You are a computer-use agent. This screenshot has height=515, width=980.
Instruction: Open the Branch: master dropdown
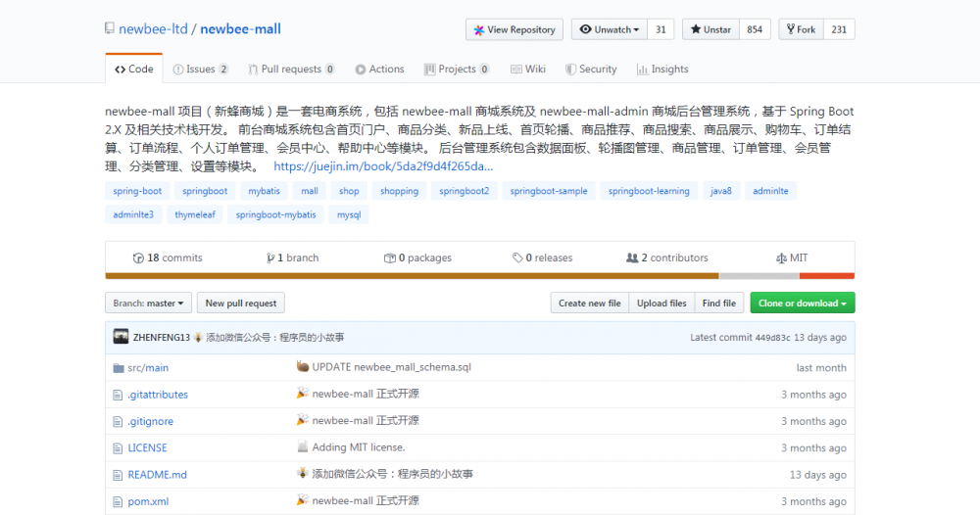(148, 303)
